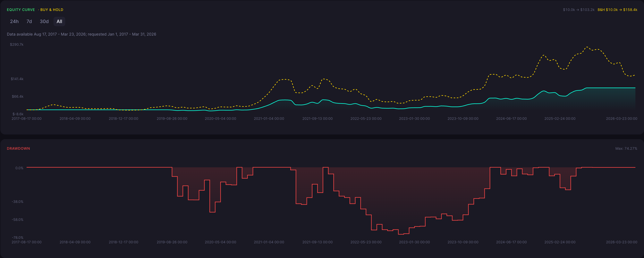The image size is (644, 258).
Task: Click the $290.7k equity axis label
Action: pyautogui.click(x=16, y=45)
